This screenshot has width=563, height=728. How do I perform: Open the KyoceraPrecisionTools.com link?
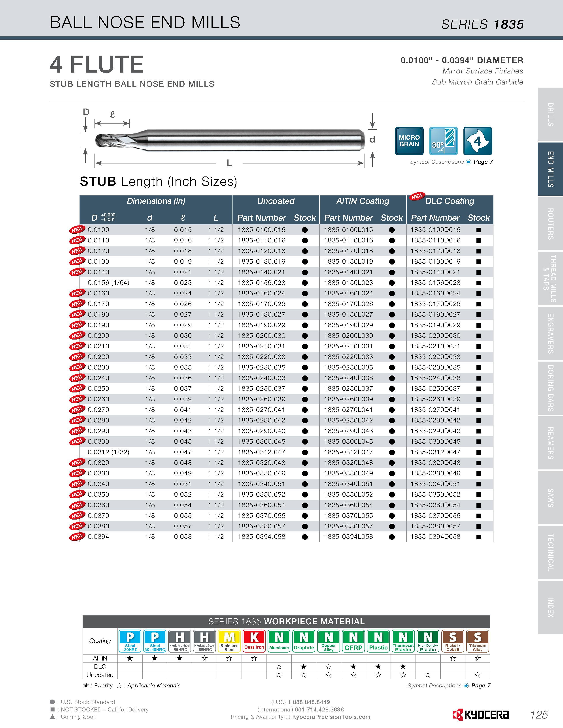tap(331, 717)
